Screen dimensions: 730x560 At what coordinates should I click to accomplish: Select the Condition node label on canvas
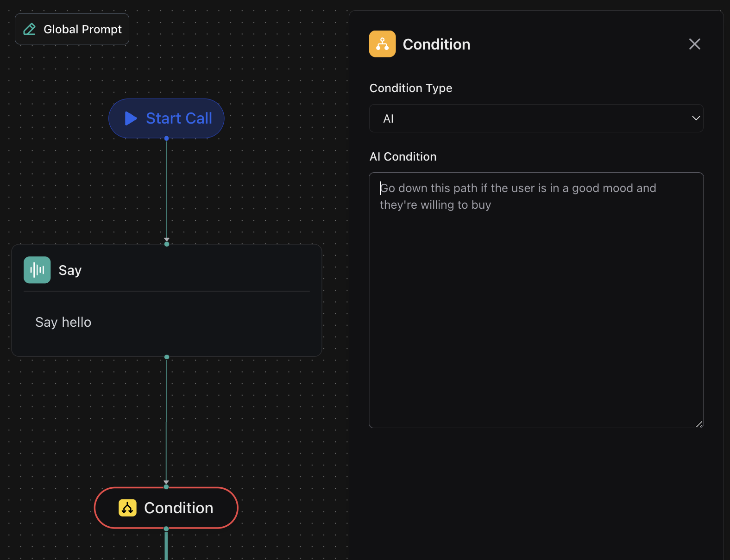pos(178,508)
